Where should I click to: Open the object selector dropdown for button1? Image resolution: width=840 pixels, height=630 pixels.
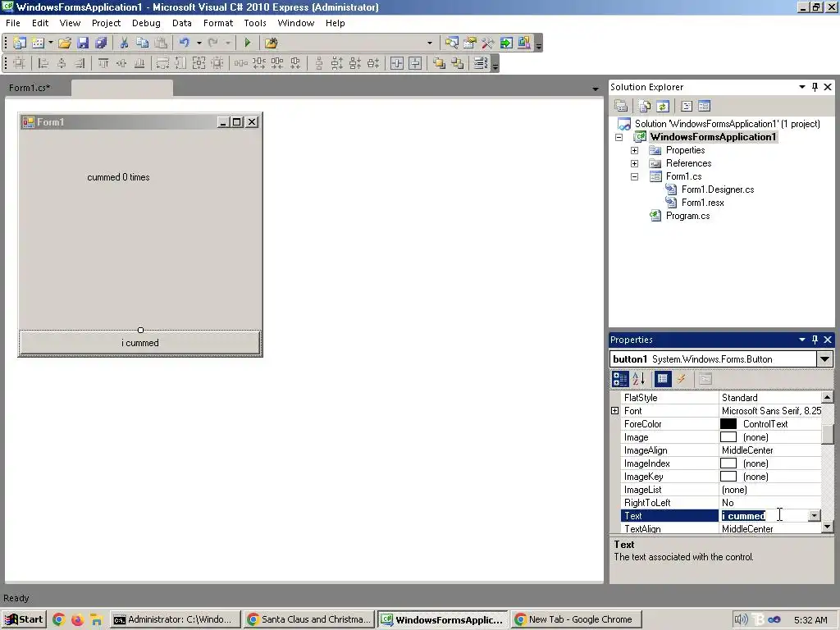point(825,359)
